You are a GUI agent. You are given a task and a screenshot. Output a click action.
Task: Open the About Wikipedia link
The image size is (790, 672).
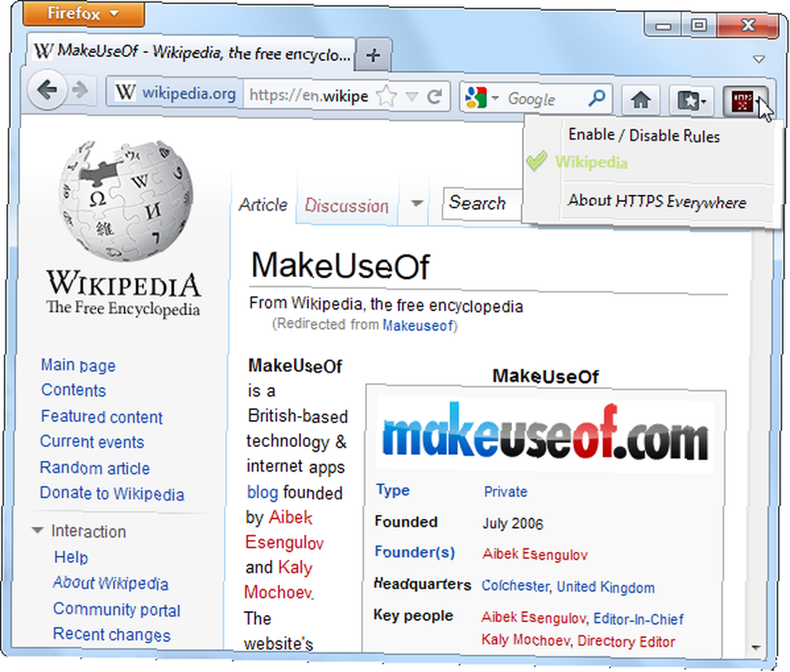[111, 584]
